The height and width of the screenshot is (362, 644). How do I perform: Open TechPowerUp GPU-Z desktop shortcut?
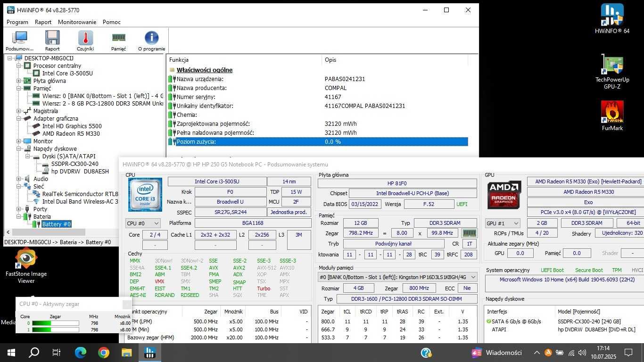pyautogui.click(x=612, y=72)
